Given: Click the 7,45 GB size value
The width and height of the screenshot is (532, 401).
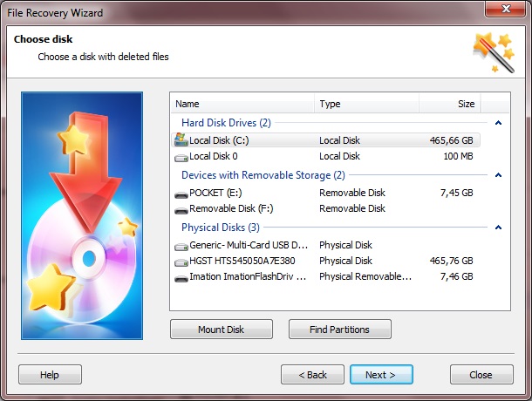Looking at the screenshot, I should tap(457, 193).
